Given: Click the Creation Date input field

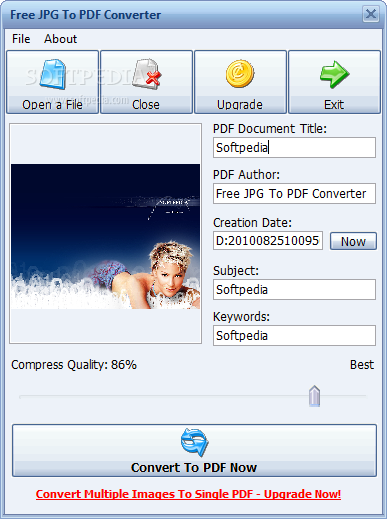Looking at the screenshot, I should click(x=268, y=241).
